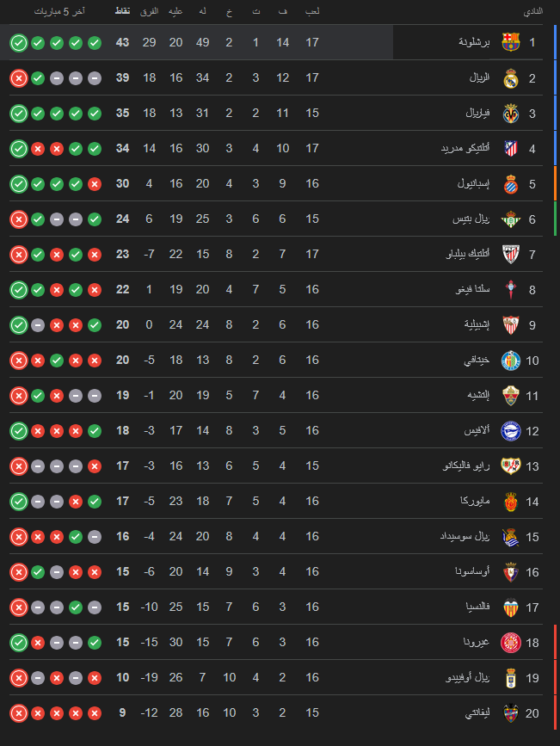Open the Atlético Madrid crest icon
This screenshot has height=746, width=560.
tap(511, 148)
